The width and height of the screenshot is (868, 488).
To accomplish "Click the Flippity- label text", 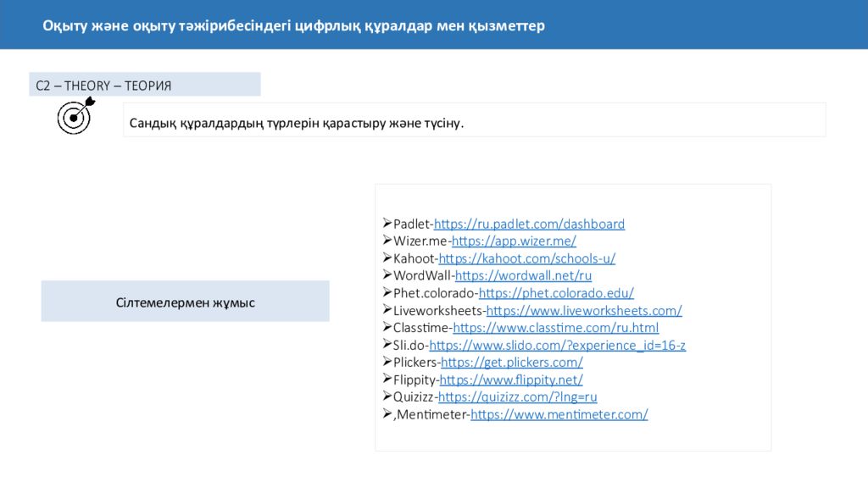I will [416, 380].
